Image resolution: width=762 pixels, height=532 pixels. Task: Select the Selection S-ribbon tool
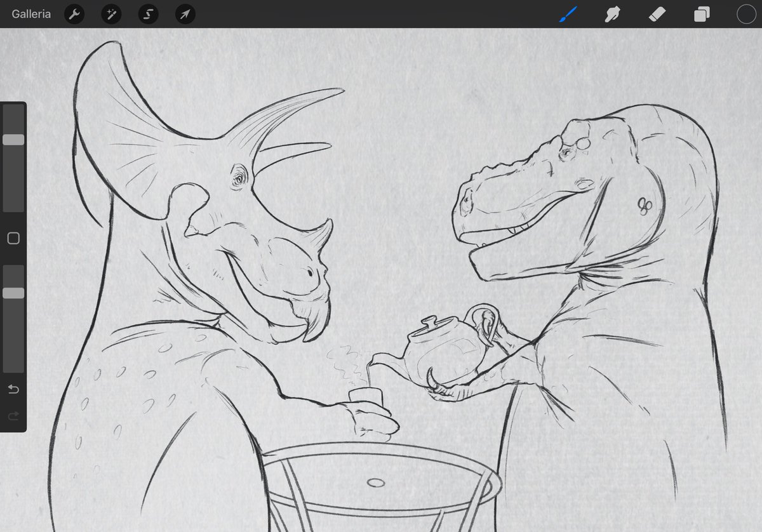[x=148, y=15]
